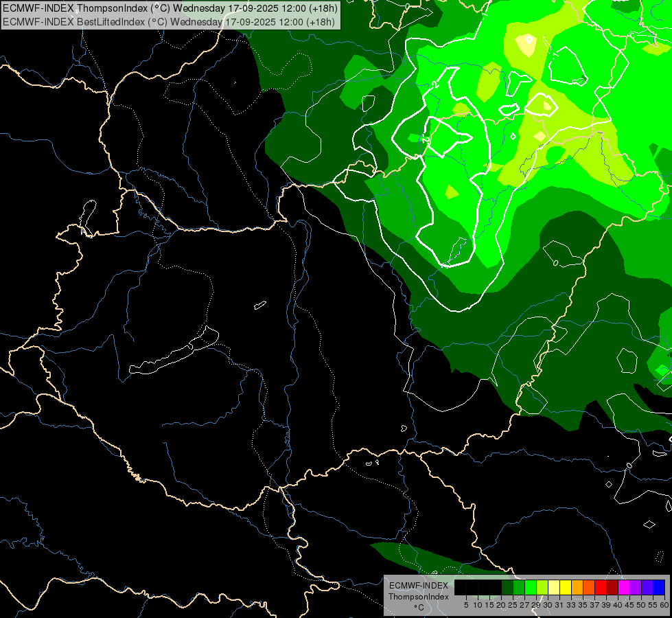Select the dark red 39-40 legend swatch

click(x=612, y=587)
